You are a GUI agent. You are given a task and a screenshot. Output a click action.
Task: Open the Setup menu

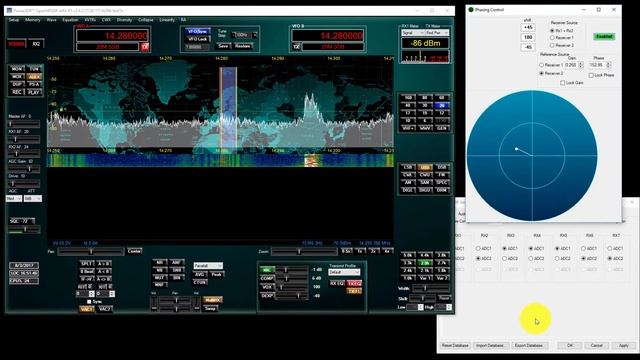(x=14, y=20)
